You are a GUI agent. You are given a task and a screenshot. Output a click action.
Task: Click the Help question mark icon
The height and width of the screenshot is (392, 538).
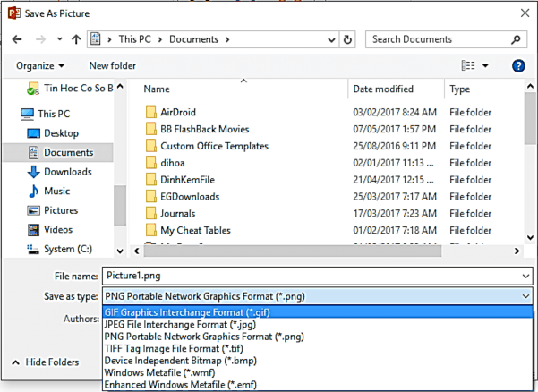pos(517,66)
